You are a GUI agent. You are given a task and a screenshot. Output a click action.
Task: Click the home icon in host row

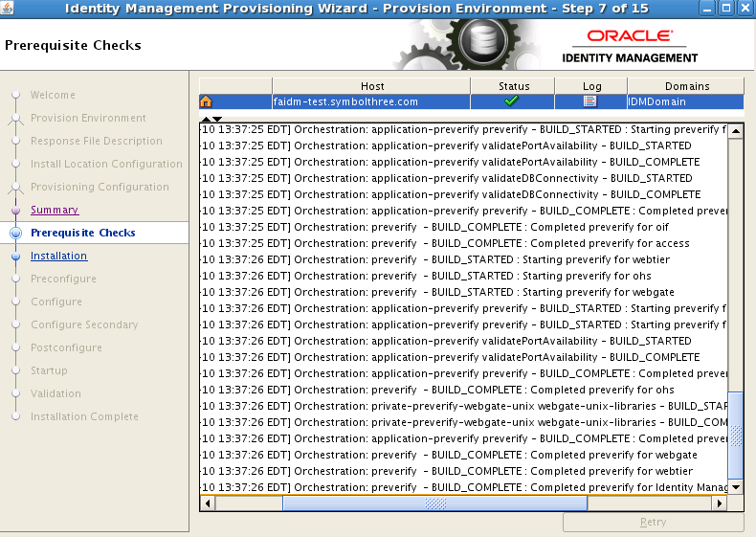[206, 101]
